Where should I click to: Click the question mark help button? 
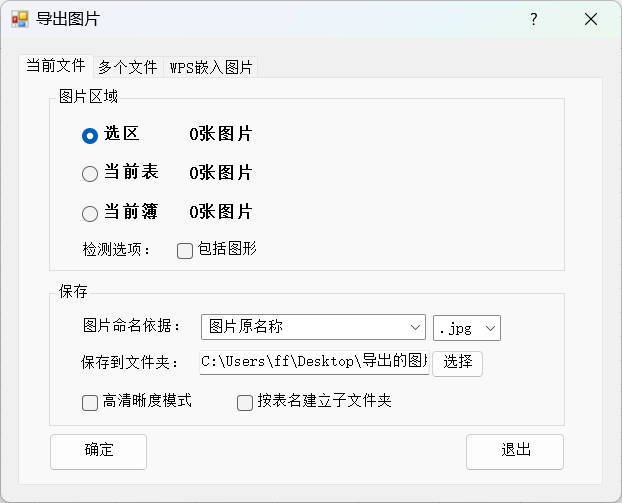pos(534,19)
